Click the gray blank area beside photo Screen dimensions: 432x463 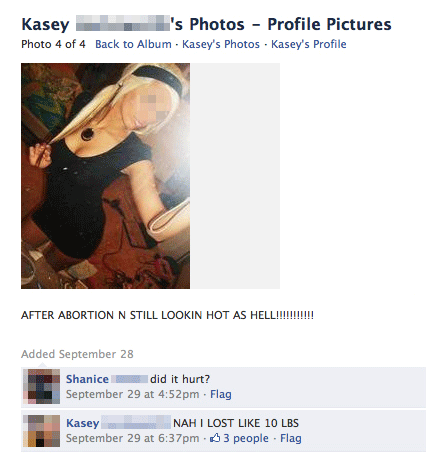[x=235, y=176]
